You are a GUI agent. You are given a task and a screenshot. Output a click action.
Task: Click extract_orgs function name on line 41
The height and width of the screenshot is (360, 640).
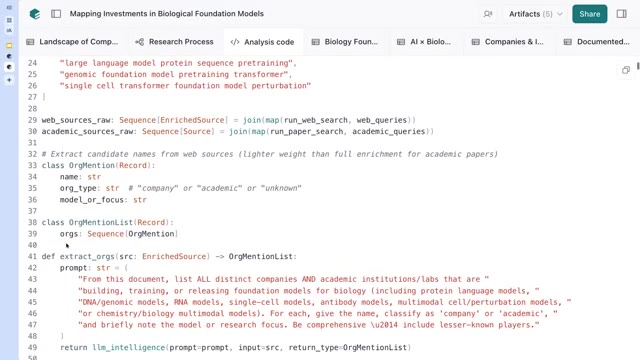pyautogui.click(x=87, y=256)
